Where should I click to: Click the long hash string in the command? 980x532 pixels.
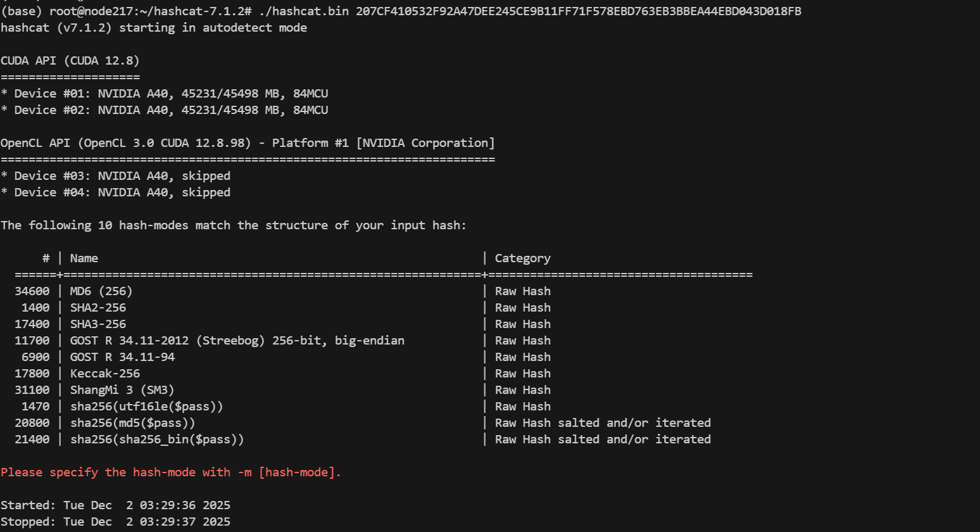[578, 11]
